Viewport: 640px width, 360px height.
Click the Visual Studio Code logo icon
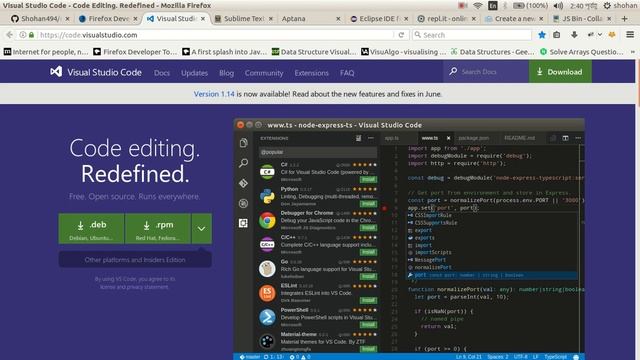[x=56, y=71]
